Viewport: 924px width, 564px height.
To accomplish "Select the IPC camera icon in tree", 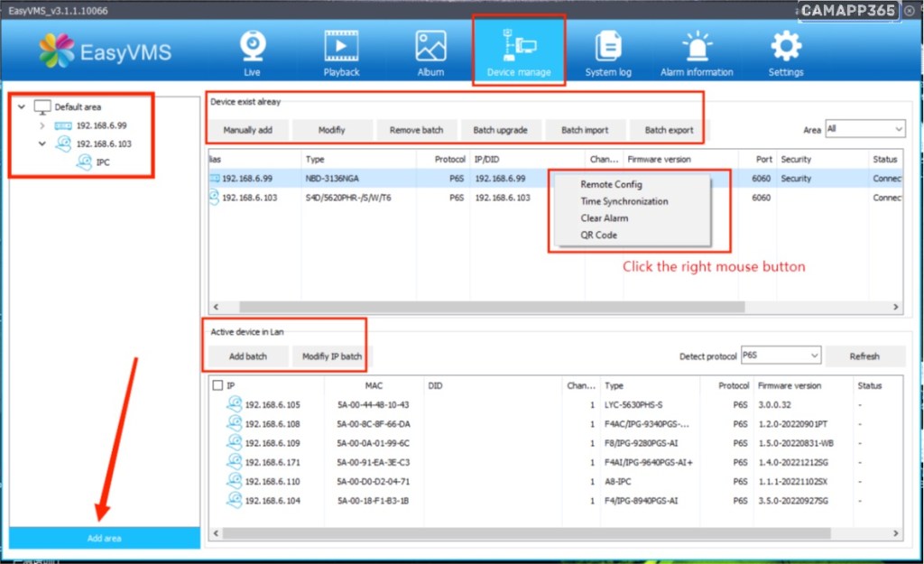I will click(x=84, y=162).
